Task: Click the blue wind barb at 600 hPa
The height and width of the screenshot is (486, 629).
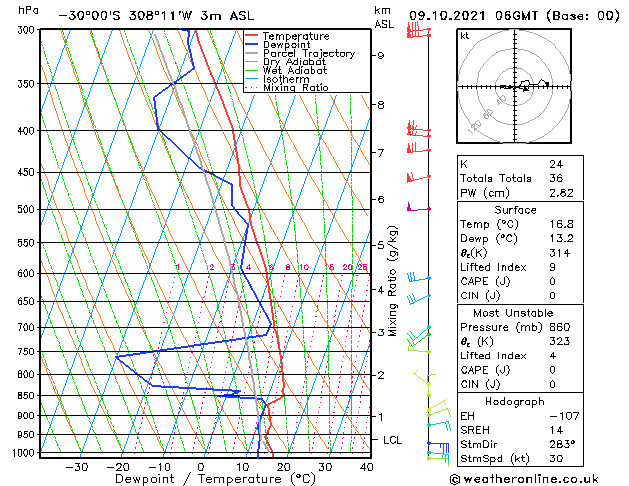Action: [x=419, y=277]
